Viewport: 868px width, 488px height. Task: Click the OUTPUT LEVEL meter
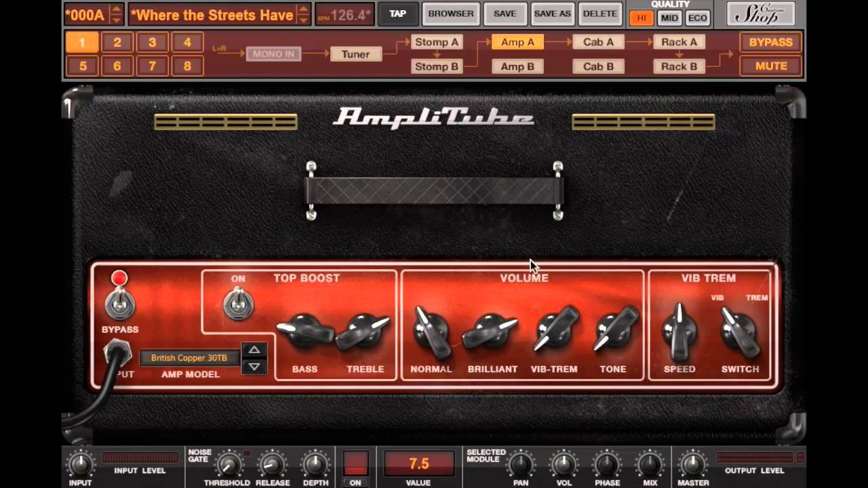click(x=755, y=457)
